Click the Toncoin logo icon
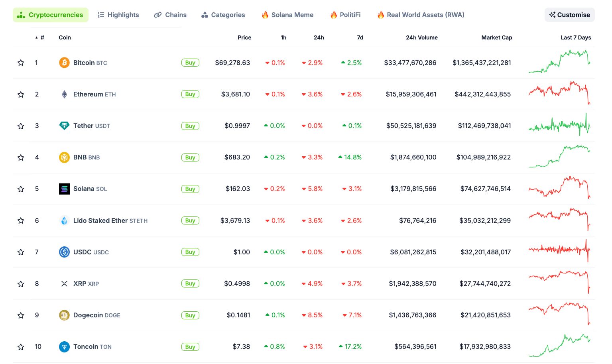612x364 pixels. point(64,347)
